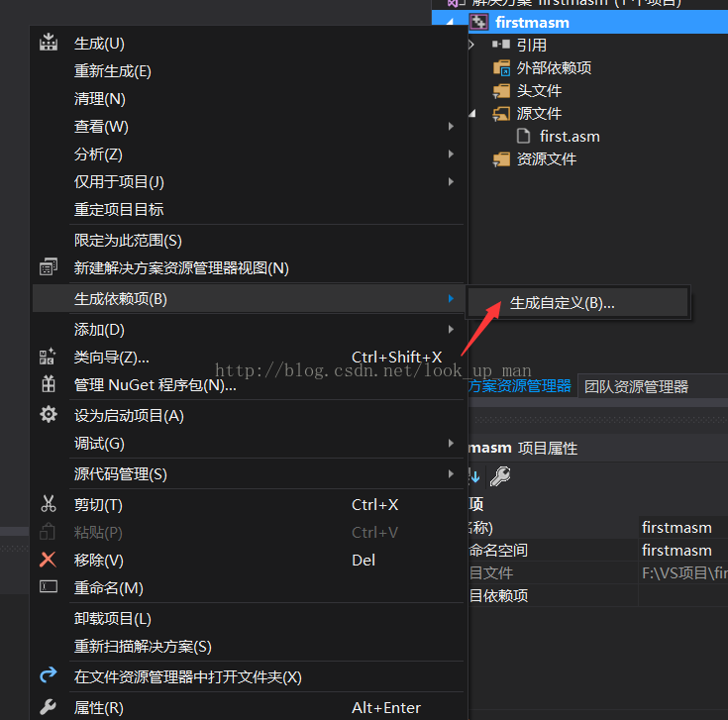This screenshot has height=720, width=728.
Task: Expand the 引用 tree node arrow
Action: [x=471, y=45]
